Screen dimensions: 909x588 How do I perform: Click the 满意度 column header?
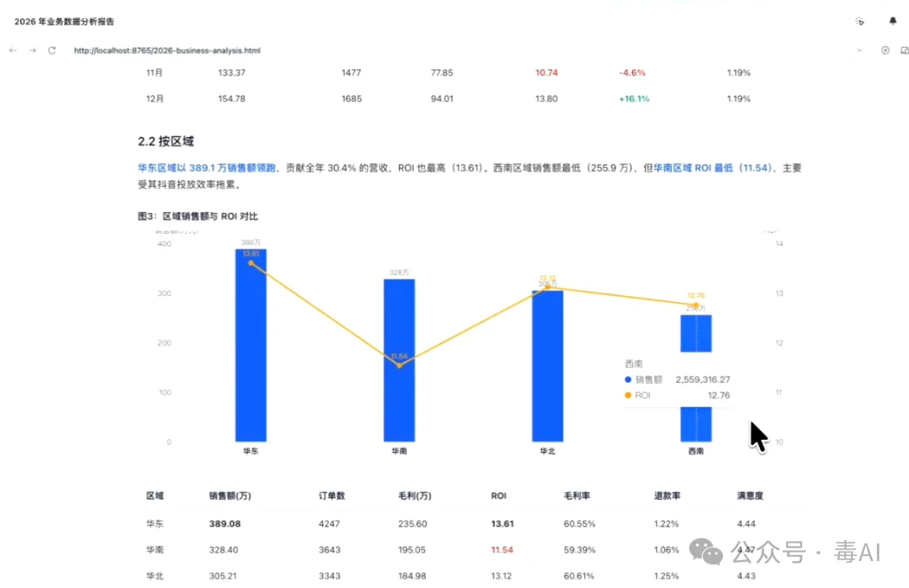[x=750, y=496]
